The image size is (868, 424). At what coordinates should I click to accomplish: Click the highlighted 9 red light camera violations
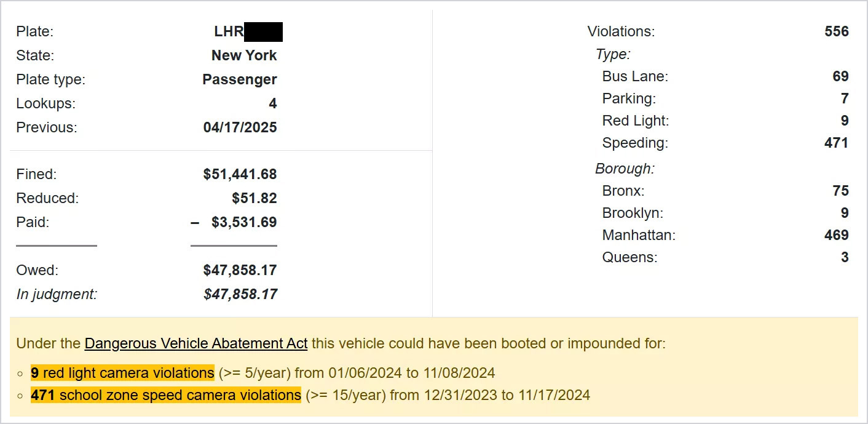click(x=122, y=373)
